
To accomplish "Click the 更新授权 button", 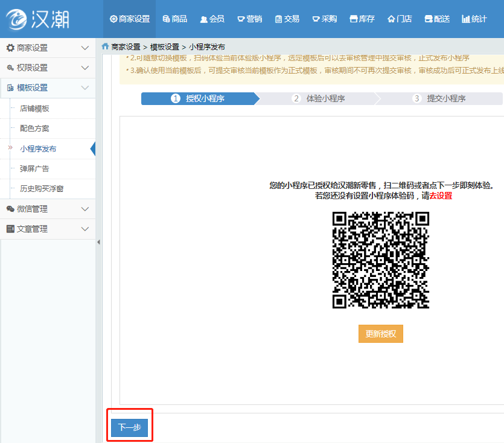I will tap(381, 334).
